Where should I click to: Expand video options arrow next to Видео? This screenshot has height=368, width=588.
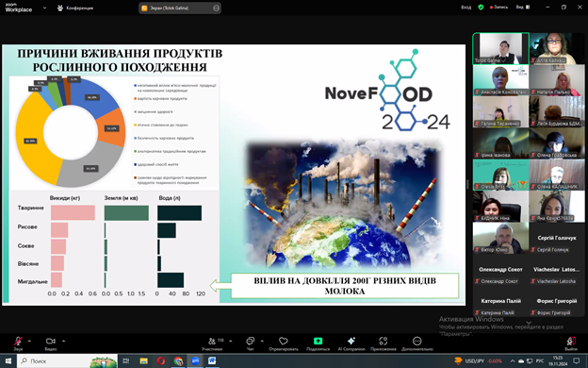[x=63, y=341]
